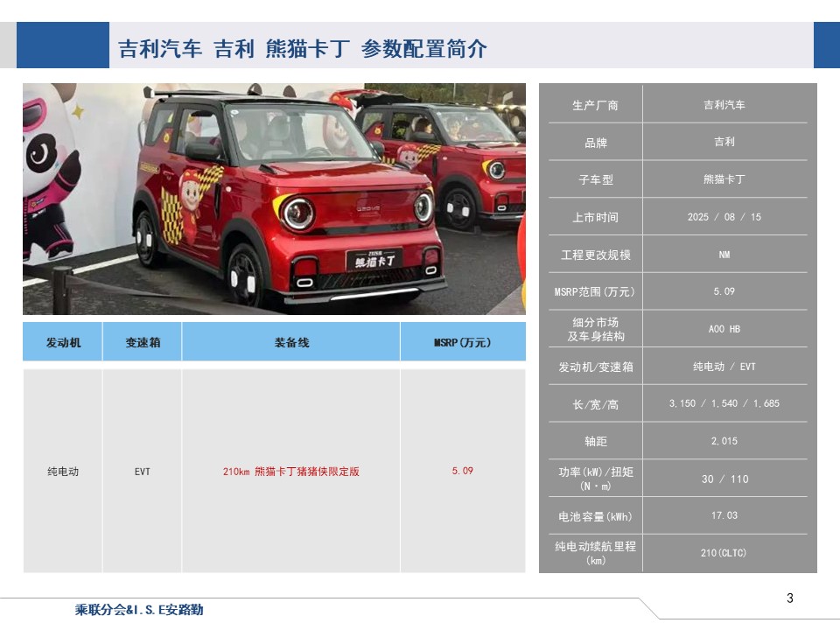The width and height of the screenshot is (840, 630).
Task: Click the 子车型 label
Action: pyautogui.click(x=595, y=180)
